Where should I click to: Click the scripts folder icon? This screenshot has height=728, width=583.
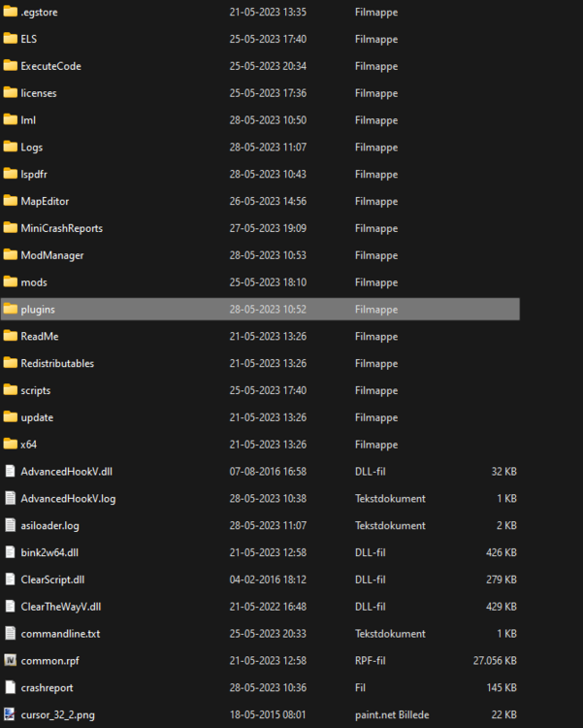click(11, 389)
